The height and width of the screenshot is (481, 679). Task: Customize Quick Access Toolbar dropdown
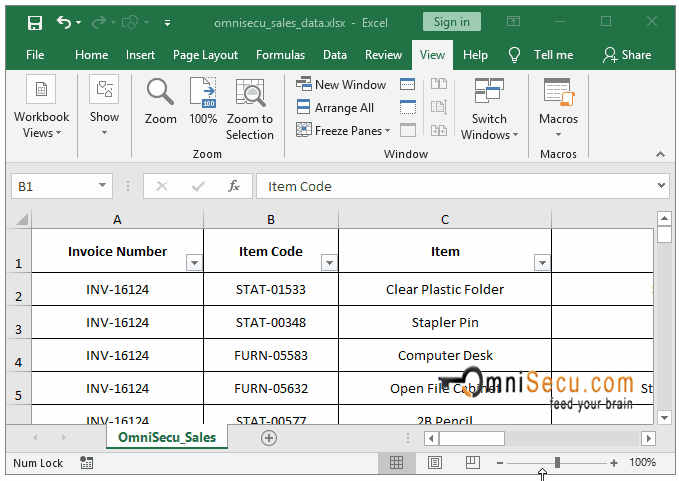click(167, 23)
